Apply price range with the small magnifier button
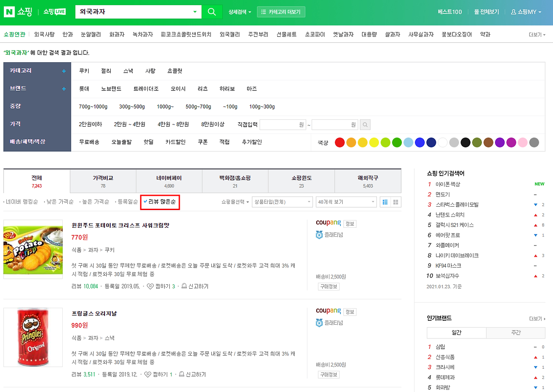Image resolution: width=553 pixels, height=392 pixels. (x=365, y=125)
